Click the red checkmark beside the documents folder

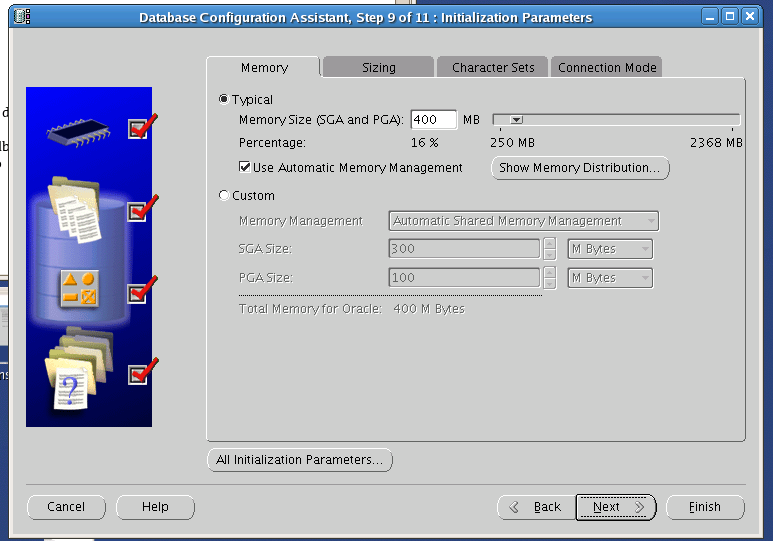142,209
